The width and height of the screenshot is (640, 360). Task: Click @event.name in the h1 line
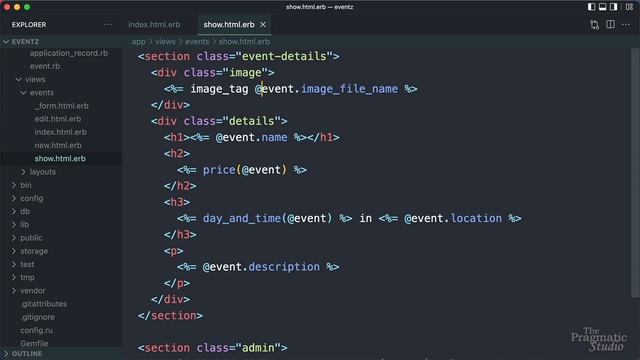coord(251,138)
